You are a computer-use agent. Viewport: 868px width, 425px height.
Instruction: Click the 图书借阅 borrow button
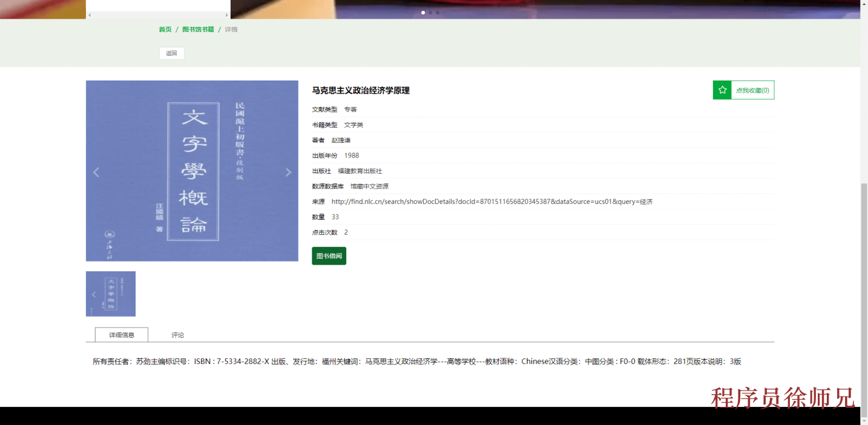coord(329,256)
